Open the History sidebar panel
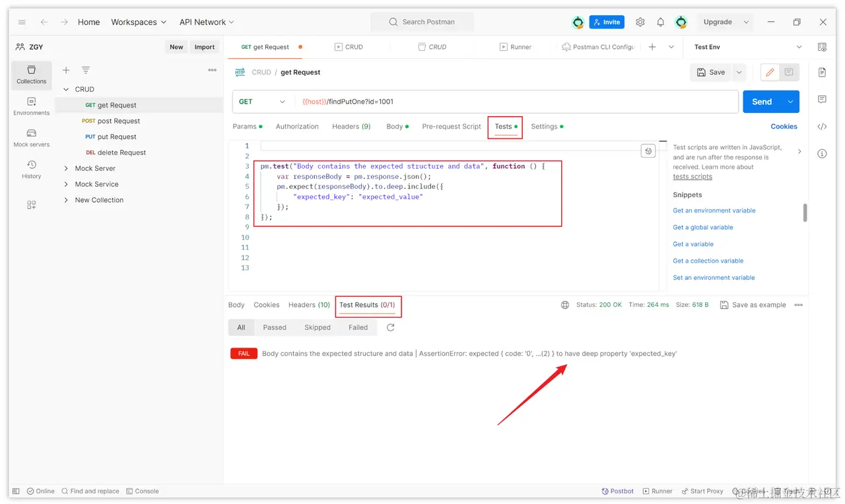The image size is (845, 504). coord(32,170)
